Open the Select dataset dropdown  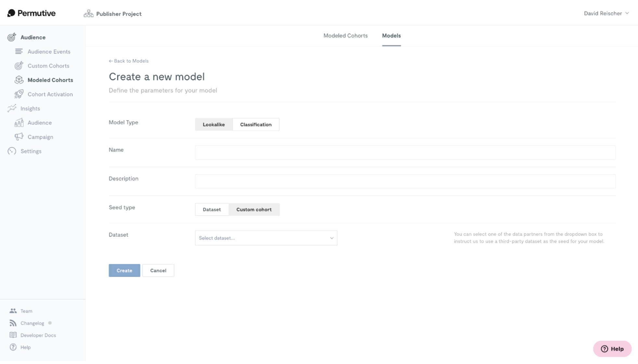[266, 238]
